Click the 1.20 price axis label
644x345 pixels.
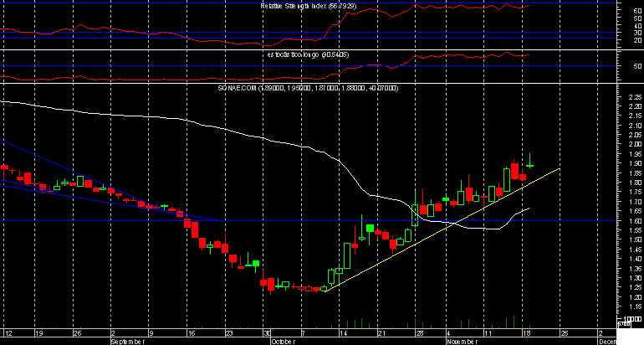[x=635, y=297]
